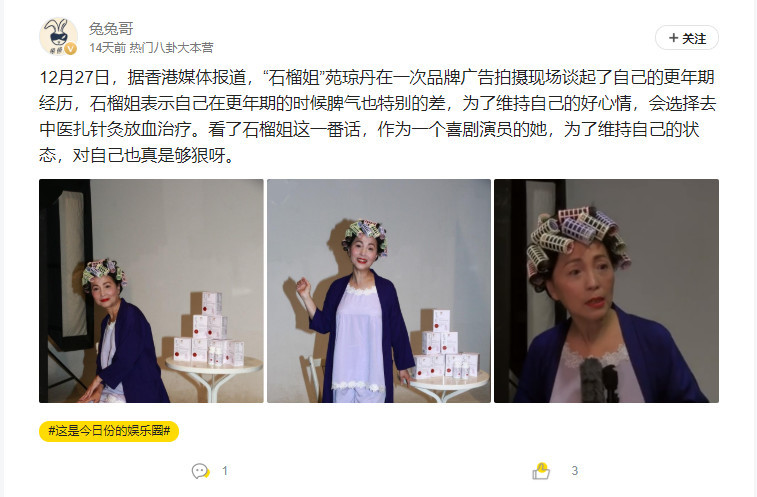Open the 兔兔哥 rabbit avatar

click(x=58, y=37)
